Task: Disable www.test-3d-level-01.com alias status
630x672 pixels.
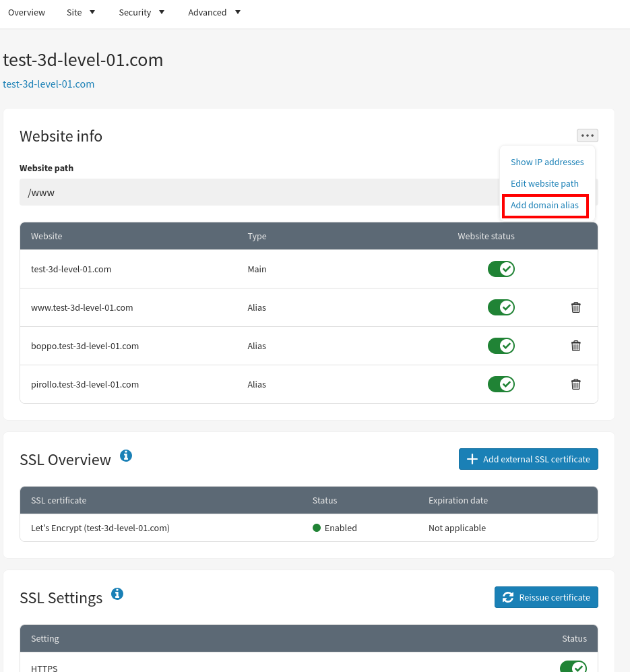Action: pyautogui.click(x=501, y=307)
